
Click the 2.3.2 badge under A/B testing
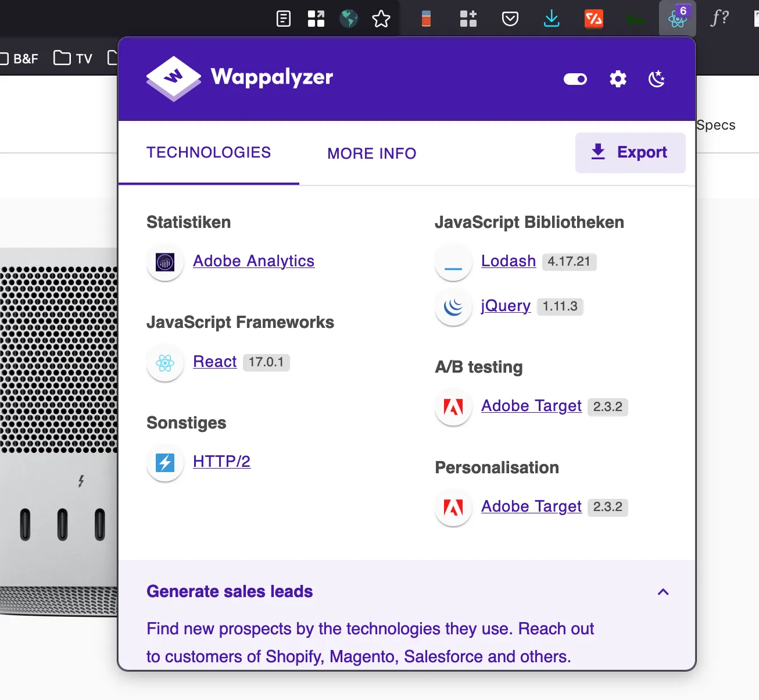[x=607, y=406]
